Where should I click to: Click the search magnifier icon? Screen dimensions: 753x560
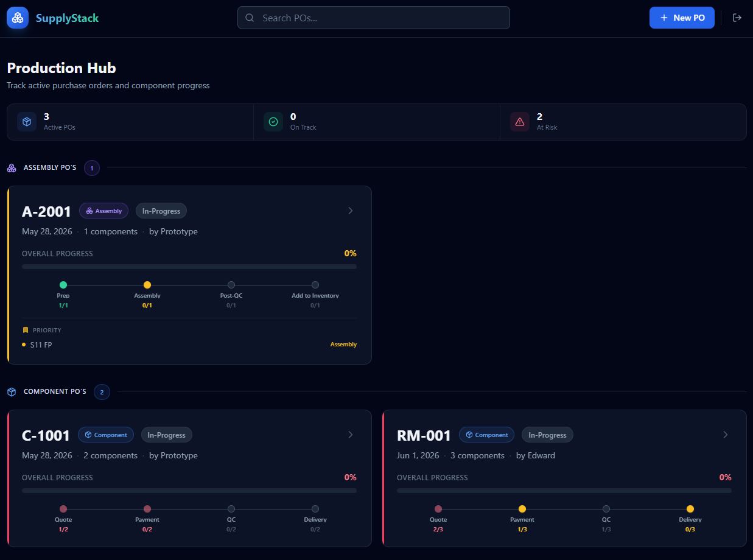250,18
